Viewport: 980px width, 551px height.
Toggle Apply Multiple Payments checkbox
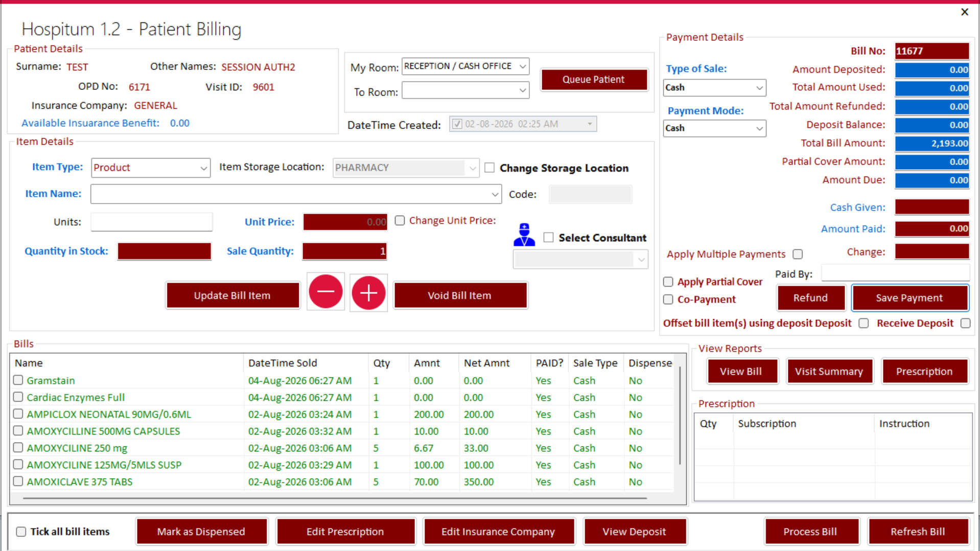coord(798,254)
